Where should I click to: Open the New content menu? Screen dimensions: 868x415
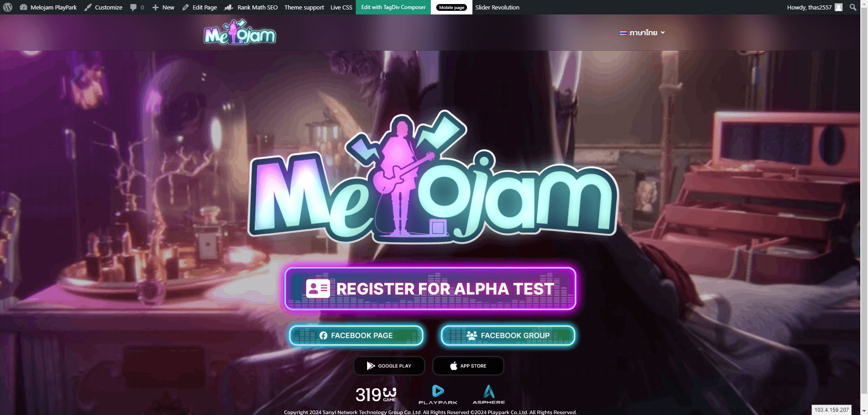click(x=163, y=7)
